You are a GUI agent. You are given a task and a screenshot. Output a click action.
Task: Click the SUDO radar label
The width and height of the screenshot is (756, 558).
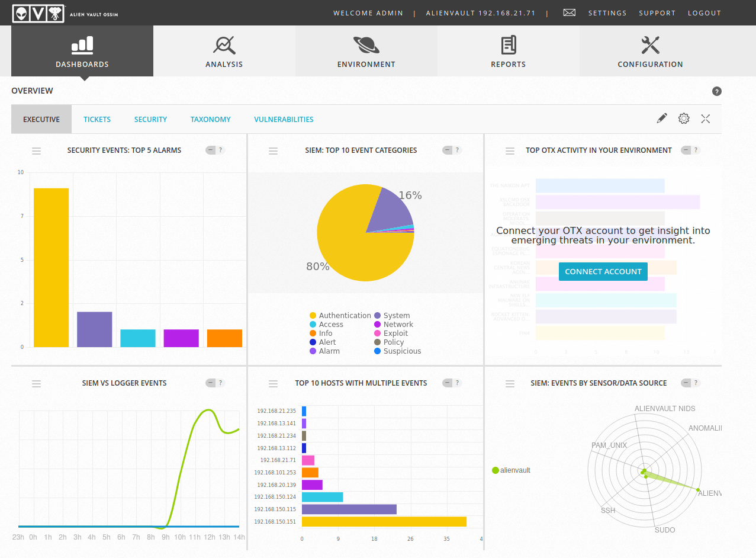[665, 530]
